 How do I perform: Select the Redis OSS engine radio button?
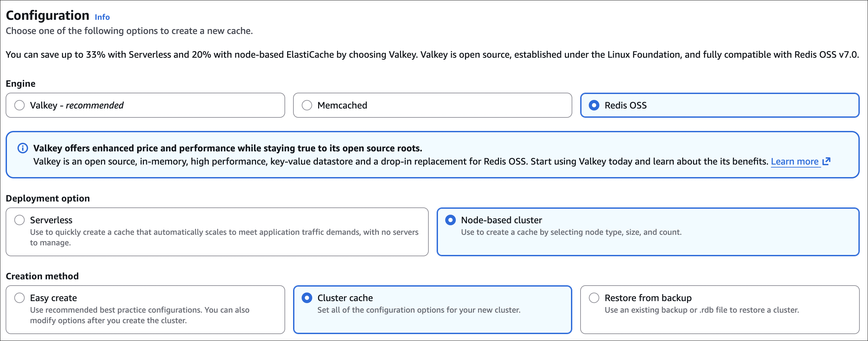[x=594, y=105]
